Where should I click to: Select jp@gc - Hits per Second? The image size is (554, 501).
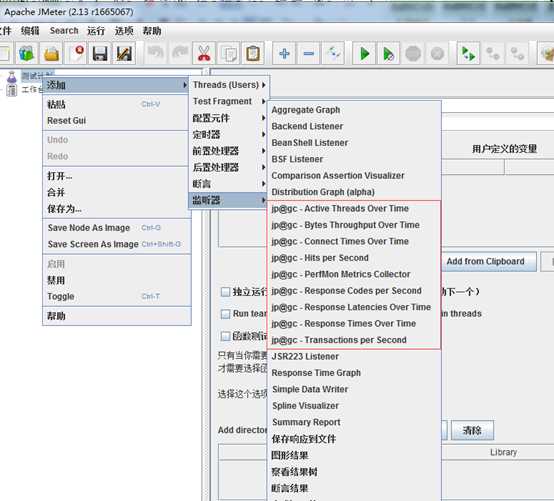pyautogui.click(x=354, y=258)
